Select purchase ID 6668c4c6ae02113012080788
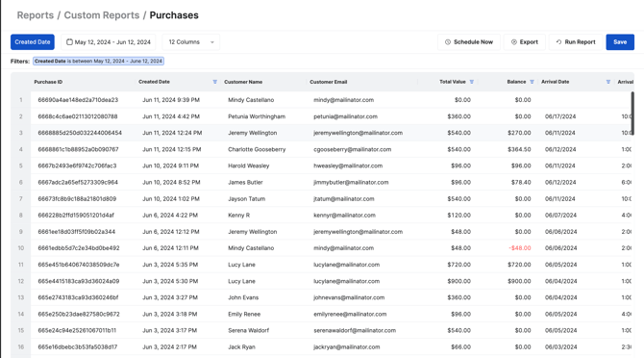 pos(78,116)
